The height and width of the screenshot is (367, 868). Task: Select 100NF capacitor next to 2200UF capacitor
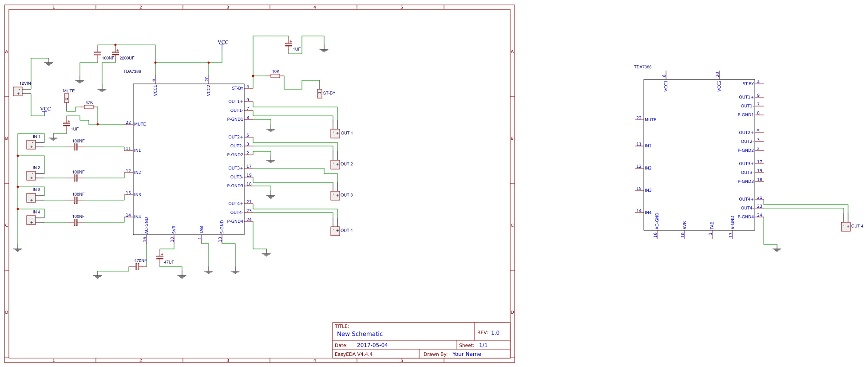pyautogui.click(x=98, y=53)
